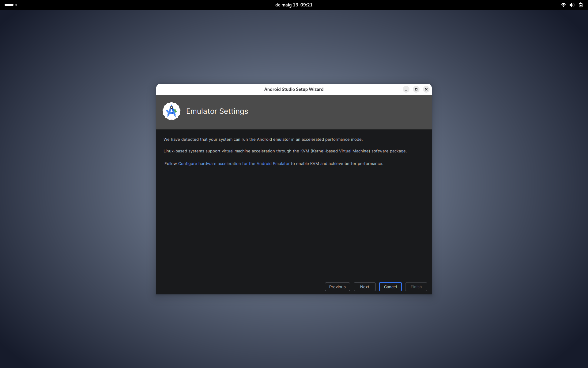The width and height of the screenshot is (588, 368).
Task: Open the volume indicator in top bar
Action: coord(572,5)
